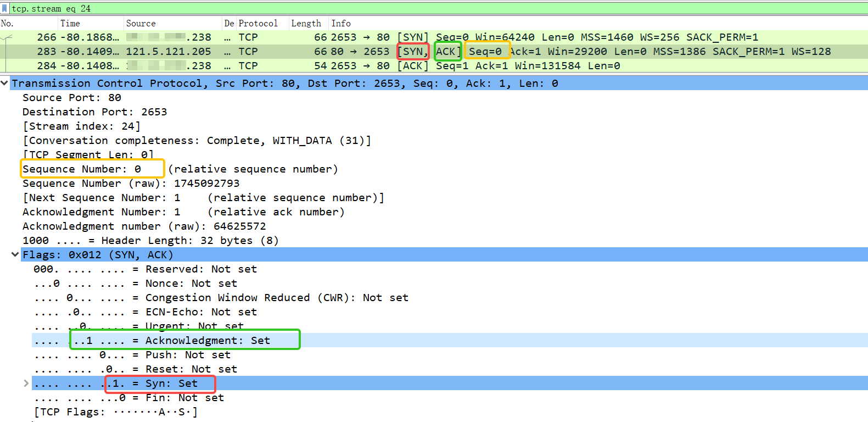The width and height of the screenshot is (868, 422).
Task: Click the Info text of packet 266
Action: click(544, 37)
